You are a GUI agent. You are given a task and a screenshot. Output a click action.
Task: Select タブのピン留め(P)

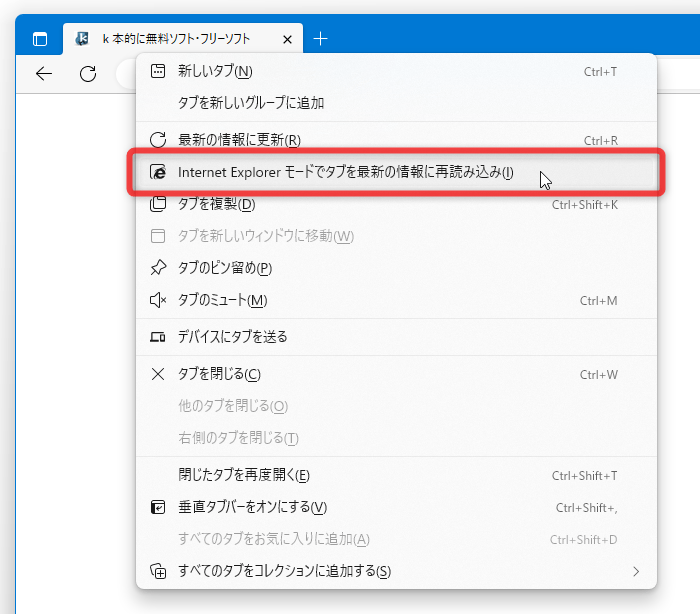[x=396, y=268]
